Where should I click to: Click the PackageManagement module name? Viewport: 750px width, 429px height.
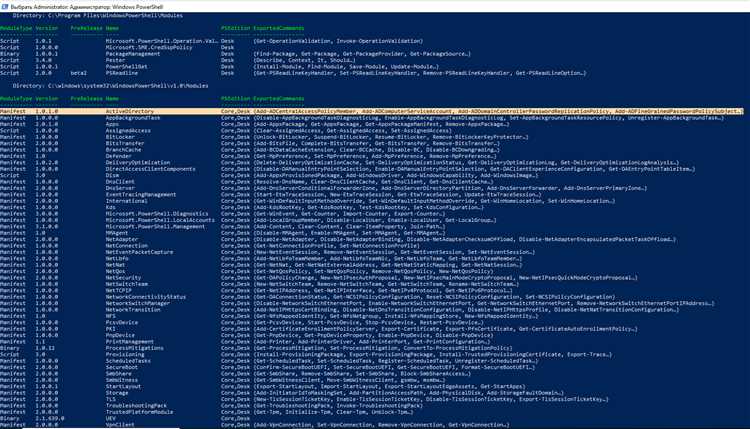point(133,54)
